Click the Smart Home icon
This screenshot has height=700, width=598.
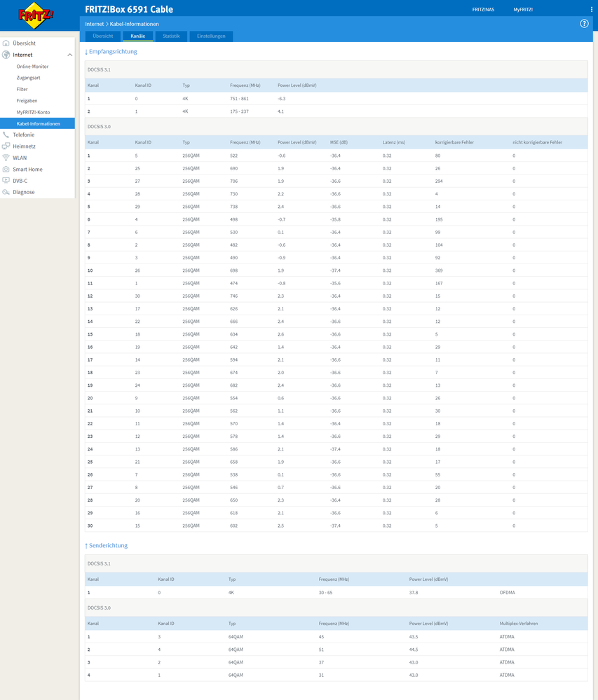[6, 170]
